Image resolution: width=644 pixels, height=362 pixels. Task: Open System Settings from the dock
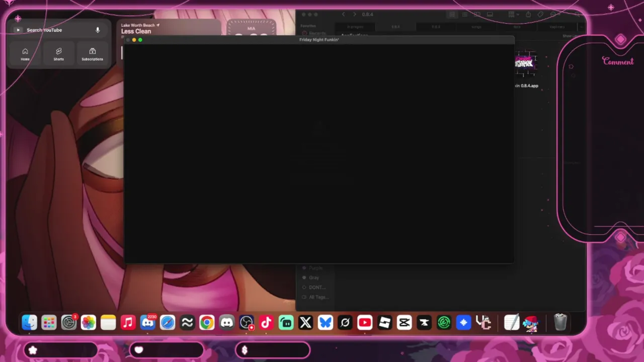coord(68,322)
